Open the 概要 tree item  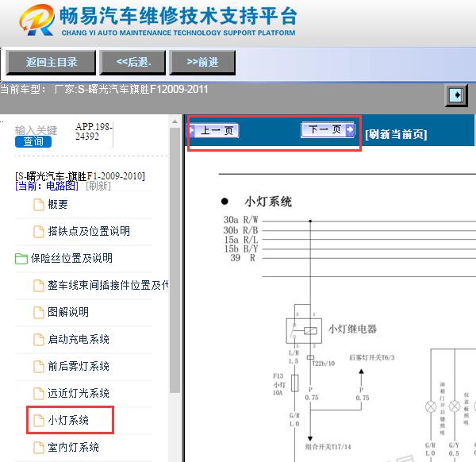point(58,205)
